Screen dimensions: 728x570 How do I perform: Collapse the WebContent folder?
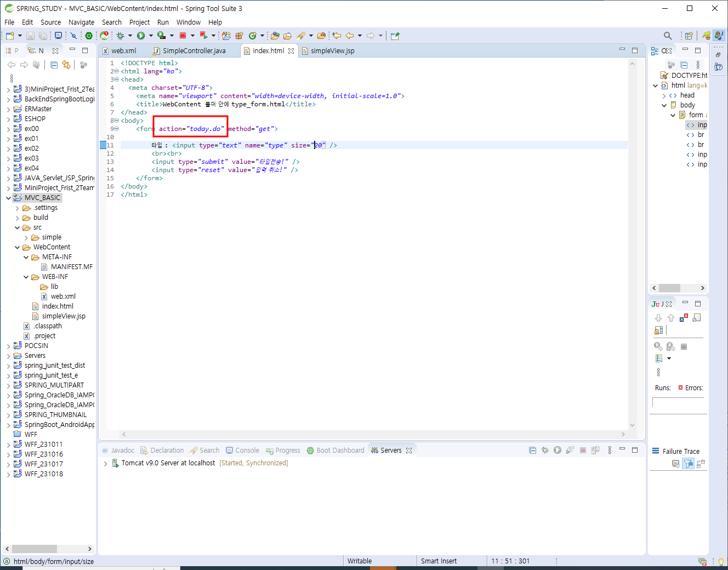pos(17,247)
